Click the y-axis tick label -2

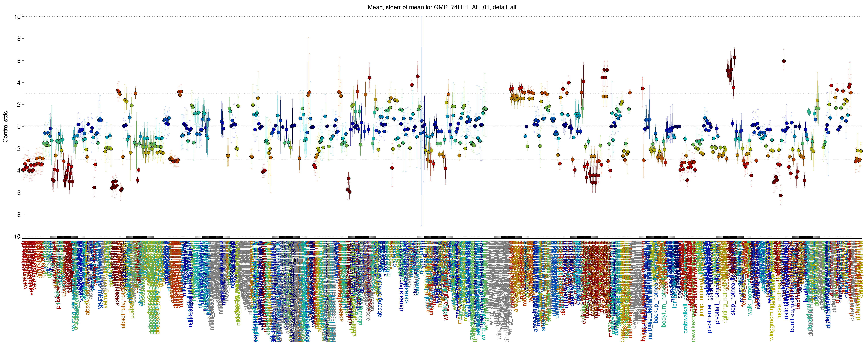18,149
